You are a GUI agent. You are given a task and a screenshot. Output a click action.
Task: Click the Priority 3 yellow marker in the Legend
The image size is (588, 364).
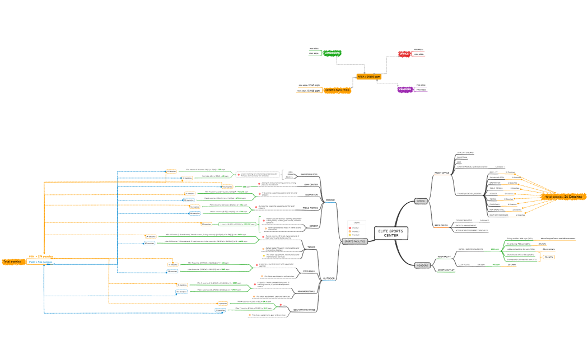pos(349,235)
